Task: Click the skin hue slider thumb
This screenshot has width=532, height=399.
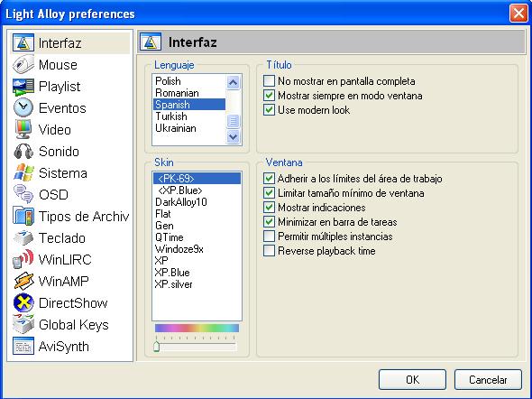Action: (156, 347)
